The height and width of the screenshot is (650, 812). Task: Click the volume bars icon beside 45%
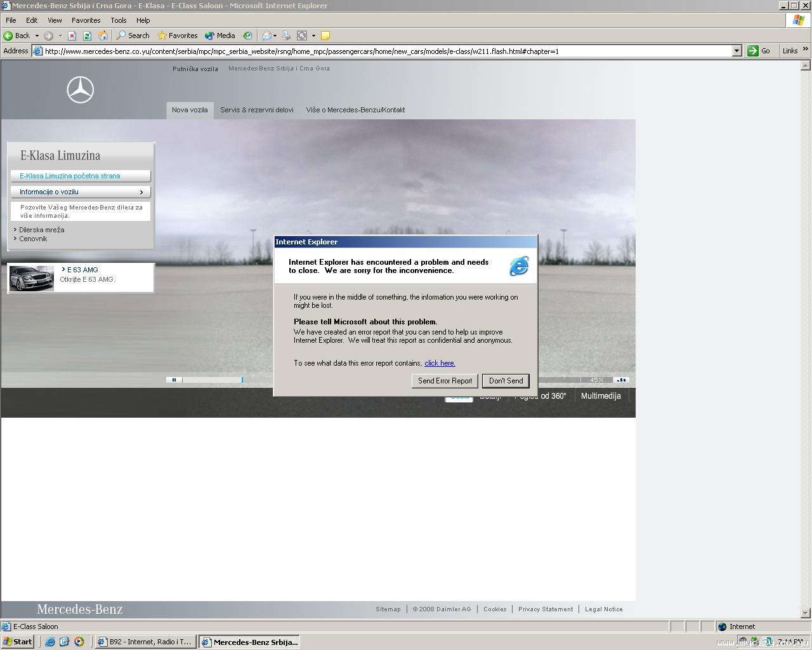(x=622, y=380)
